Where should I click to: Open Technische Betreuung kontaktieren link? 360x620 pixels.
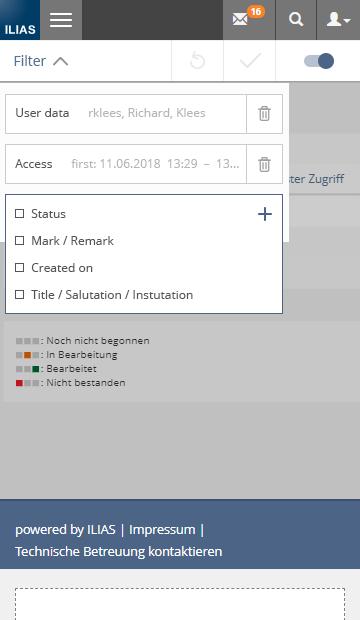tap(119, 551)
